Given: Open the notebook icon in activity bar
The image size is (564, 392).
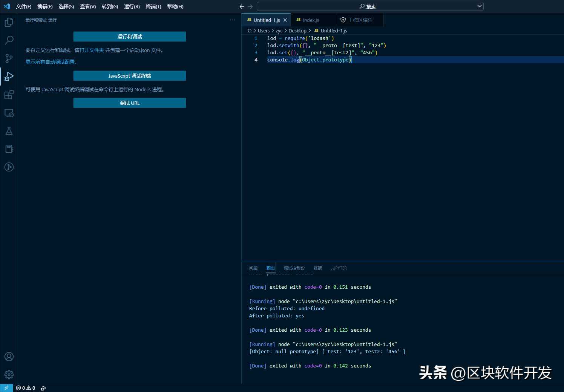Looking at the screenshot, I should 9,149.
